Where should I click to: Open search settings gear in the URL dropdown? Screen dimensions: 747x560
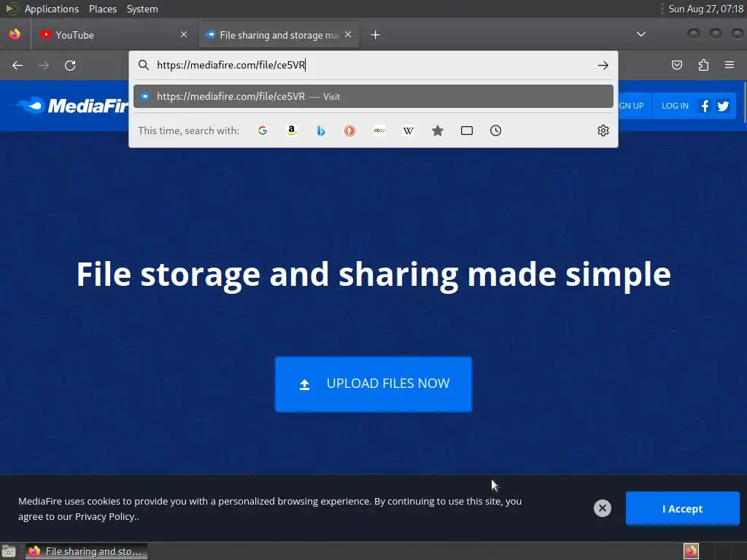point(603,131)
